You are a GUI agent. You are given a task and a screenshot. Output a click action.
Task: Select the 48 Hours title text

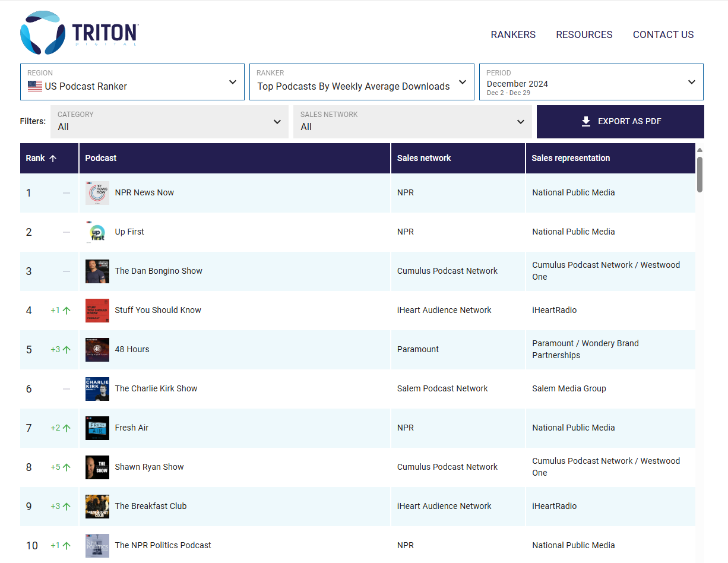coord(132,349)
